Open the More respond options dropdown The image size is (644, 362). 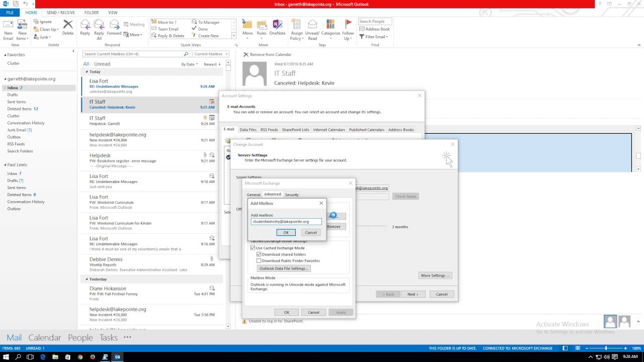click(133, 35)
